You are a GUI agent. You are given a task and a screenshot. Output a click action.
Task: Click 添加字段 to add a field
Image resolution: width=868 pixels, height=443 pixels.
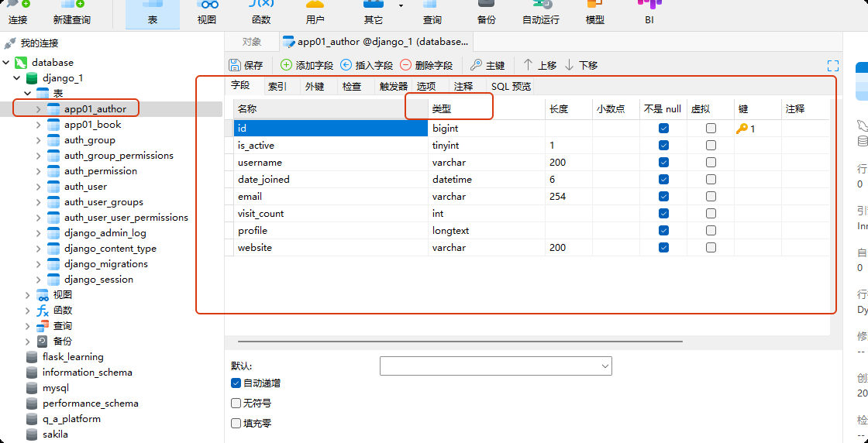click(x=307, y=65)
